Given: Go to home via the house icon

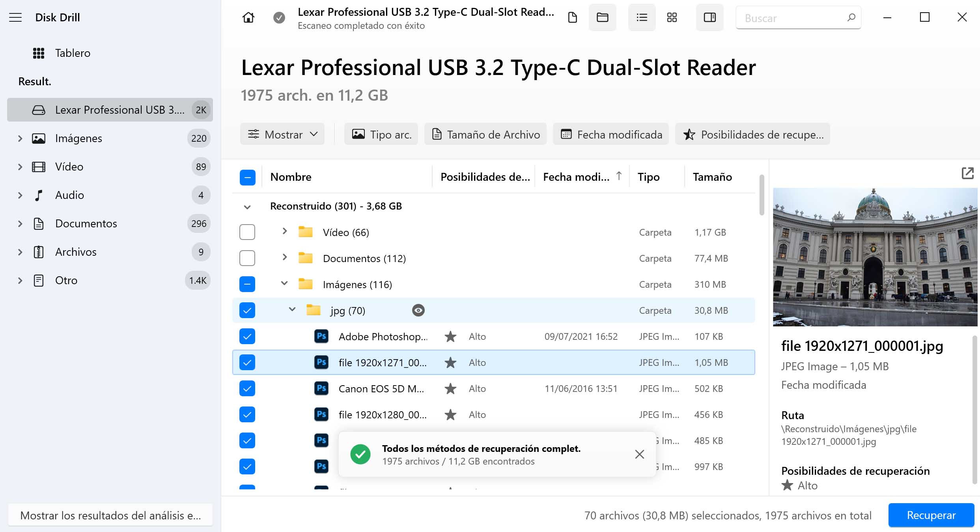Looking at the screenshot, I should point(248,17).
